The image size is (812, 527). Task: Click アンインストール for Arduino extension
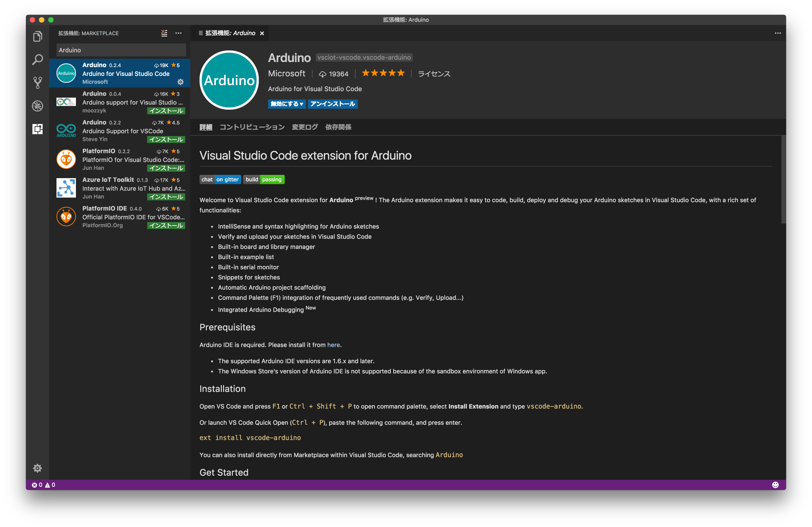[333, 104]
